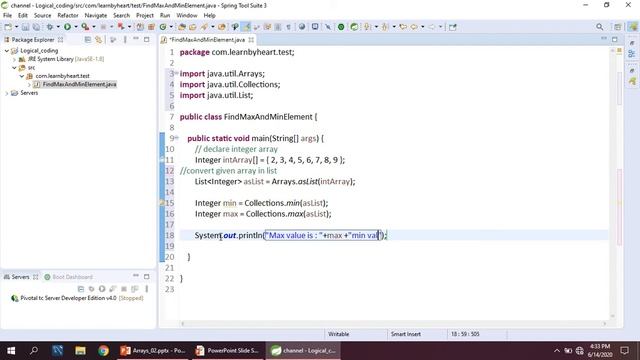Click the Debug bug icon
Image resolution: width=640 pixels, height=360 pixels.
point(50,27)
